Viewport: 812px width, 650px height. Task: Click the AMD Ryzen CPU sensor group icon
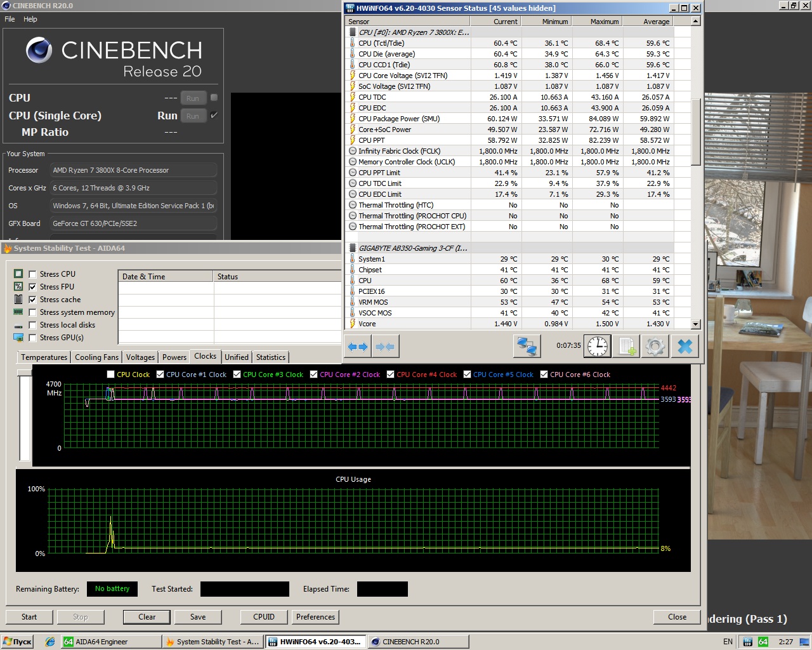point(352,32)
